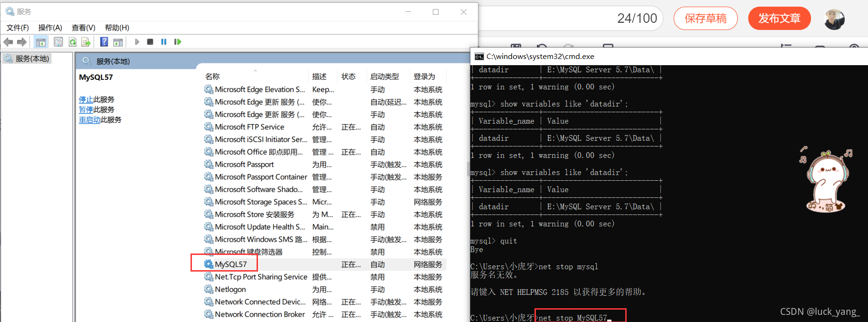Click the Start Service play icon
Viewport: 868px width, 322px height.
point(137,42)
